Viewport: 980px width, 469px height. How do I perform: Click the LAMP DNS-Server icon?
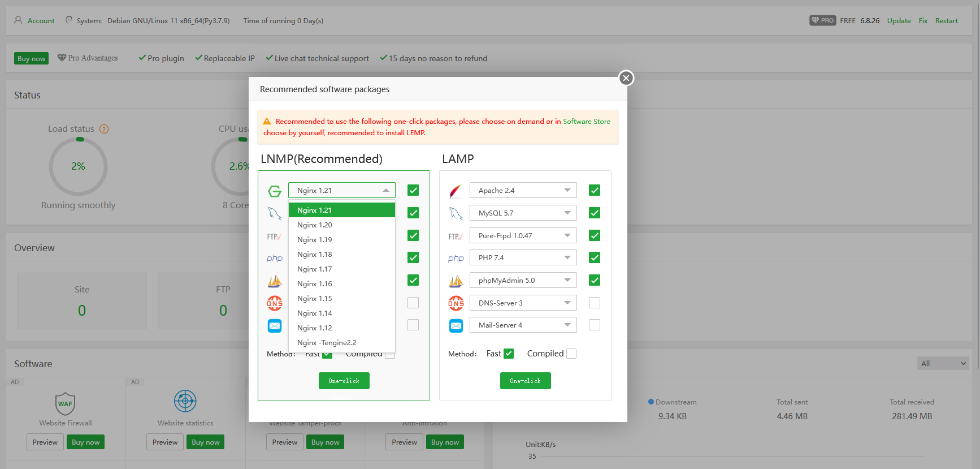click(456, 303)
